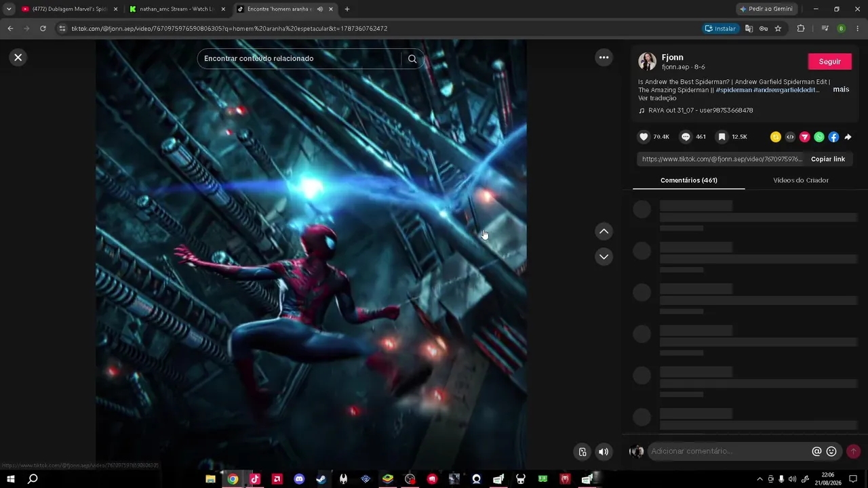Save video with the bookmark icon
The height and width of the screenshot is (488, 868).
[722, 137]
